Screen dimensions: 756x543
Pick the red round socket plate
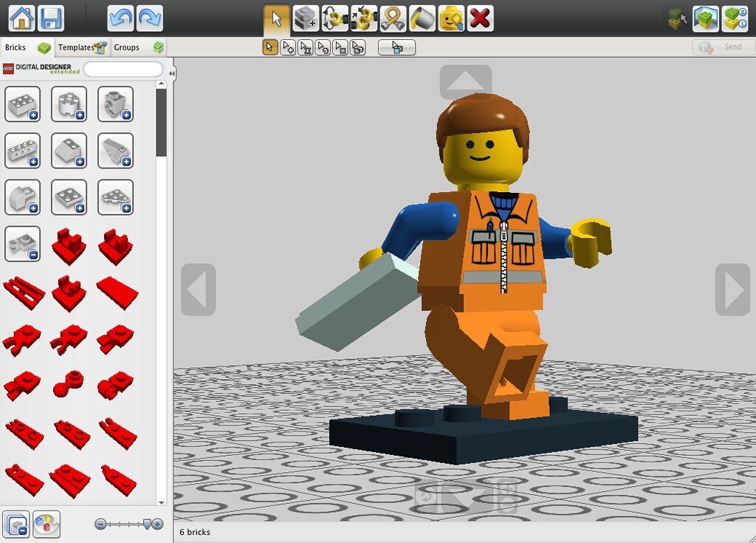115,385
